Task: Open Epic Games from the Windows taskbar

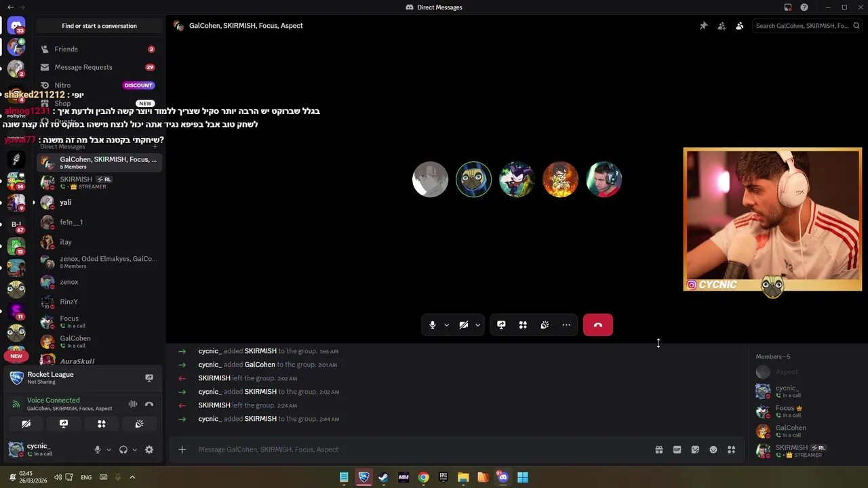Action: [x=443, y=477]
